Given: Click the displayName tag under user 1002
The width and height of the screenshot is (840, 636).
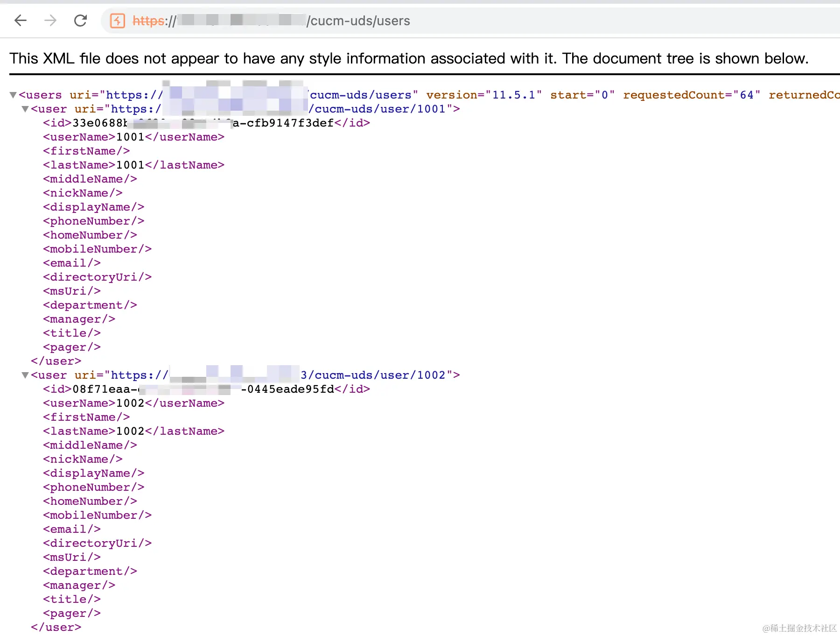Looking at the screenshot, I should coord(94,473).
